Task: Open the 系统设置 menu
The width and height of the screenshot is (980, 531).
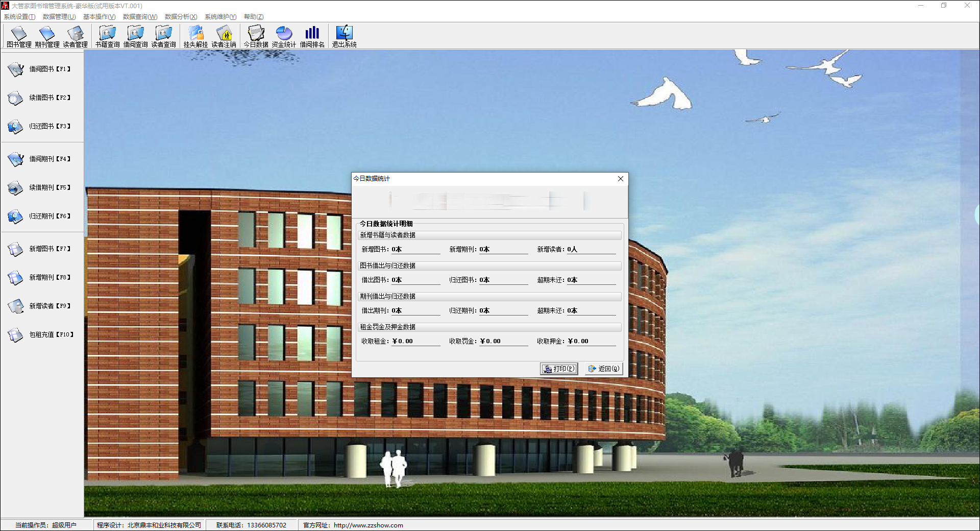Action: pos(19,17)
